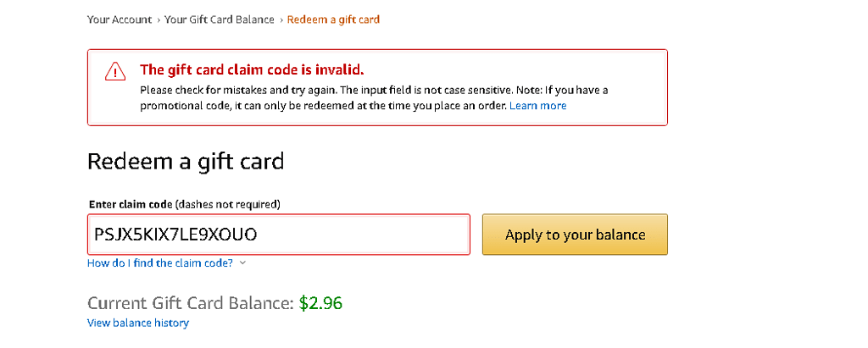868x348 pixels.
Task: Open How do I find the claim code?
Action: [160, 263]
